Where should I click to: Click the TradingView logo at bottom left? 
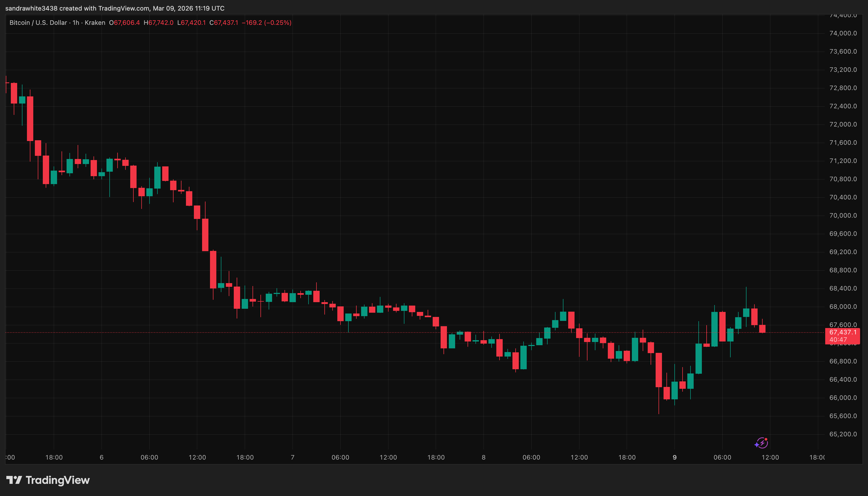(x=48, y=480)
